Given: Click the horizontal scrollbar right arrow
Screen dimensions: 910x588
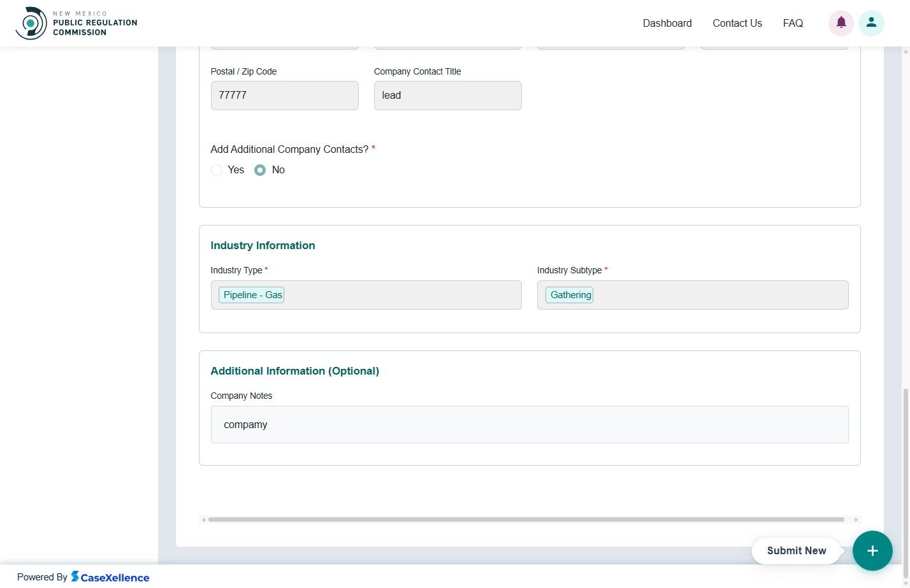Looking at the screenshot, I should [856, 520].
